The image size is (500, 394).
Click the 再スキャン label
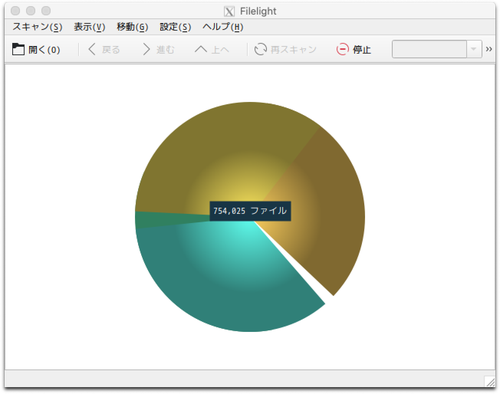(x=293, y=50)
